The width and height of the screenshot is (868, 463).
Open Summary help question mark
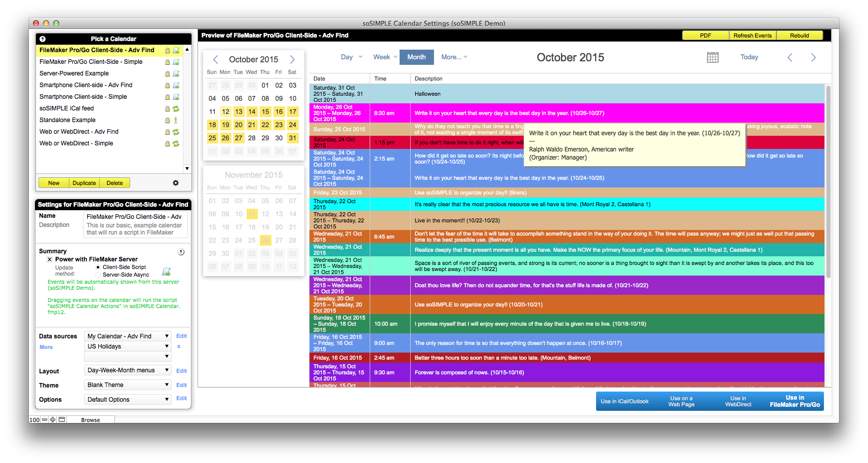181,252
